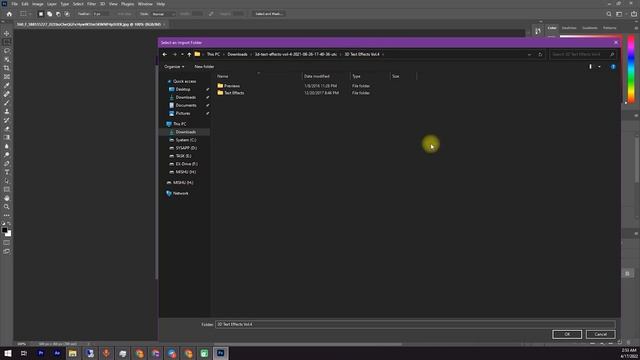The height and width of the screenshot is (360, 640).
Task: Click the New folder button
Action: coord(204,67)
